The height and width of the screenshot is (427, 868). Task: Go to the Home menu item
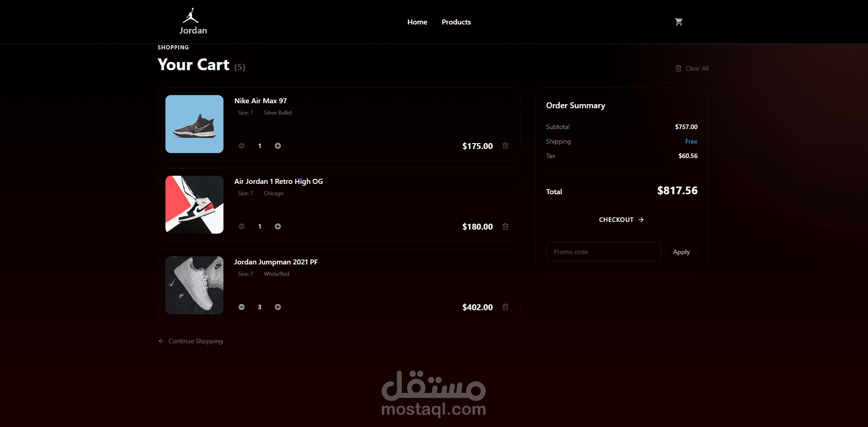(x=417, y=22)
